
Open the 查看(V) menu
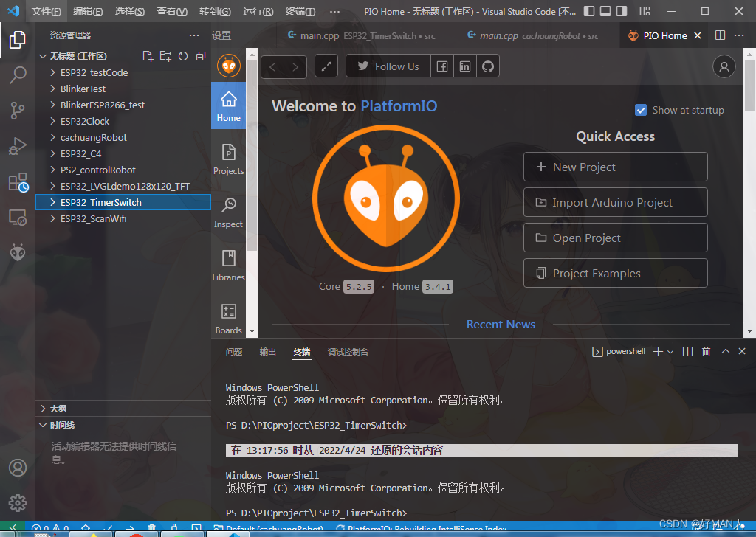coord(171,11)
